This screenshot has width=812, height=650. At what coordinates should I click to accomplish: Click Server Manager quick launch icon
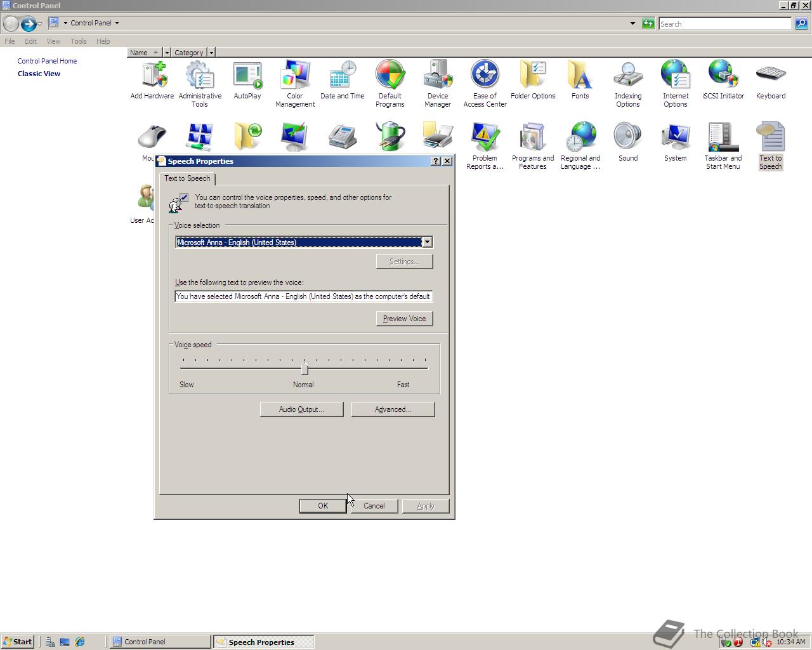pos(49,642)
